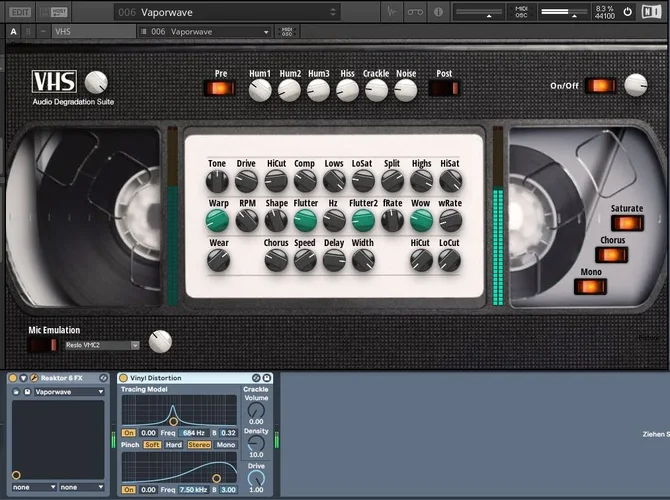Open the 006 Vaporwave snapshot dropdown
The image size is (670, 500).
[x=205, y=32]
